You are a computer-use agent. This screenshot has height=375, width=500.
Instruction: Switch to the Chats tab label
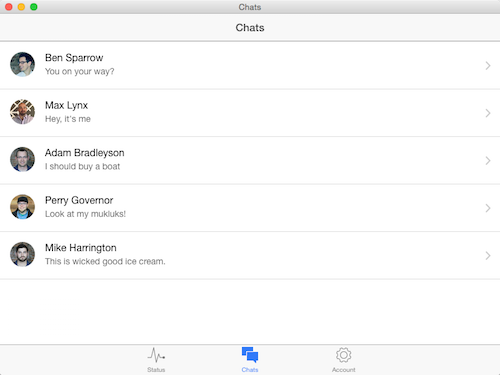coord(250,370)
